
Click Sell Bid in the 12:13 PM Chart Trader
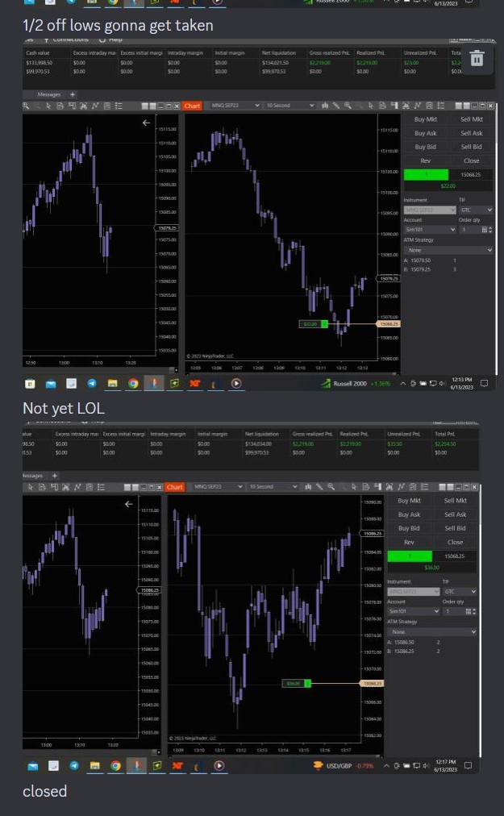click(x=472, y=147)
